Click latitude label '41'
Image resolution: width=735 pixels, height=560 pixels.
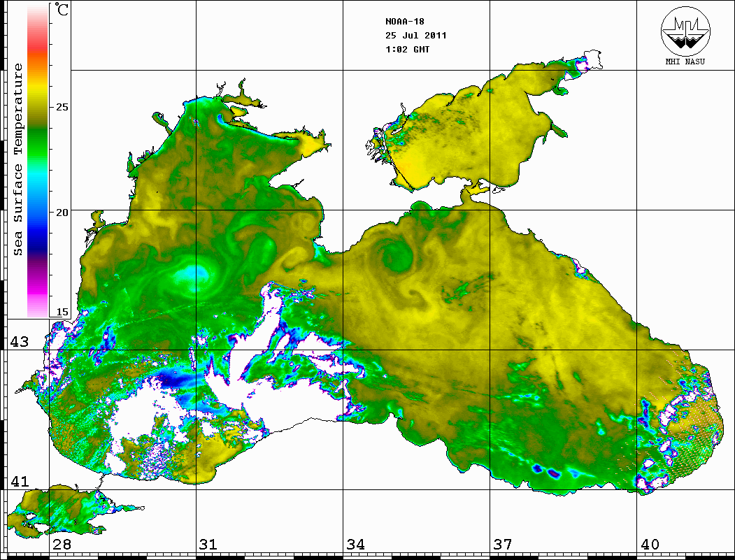pyautogui.click(x=19, y=481)
